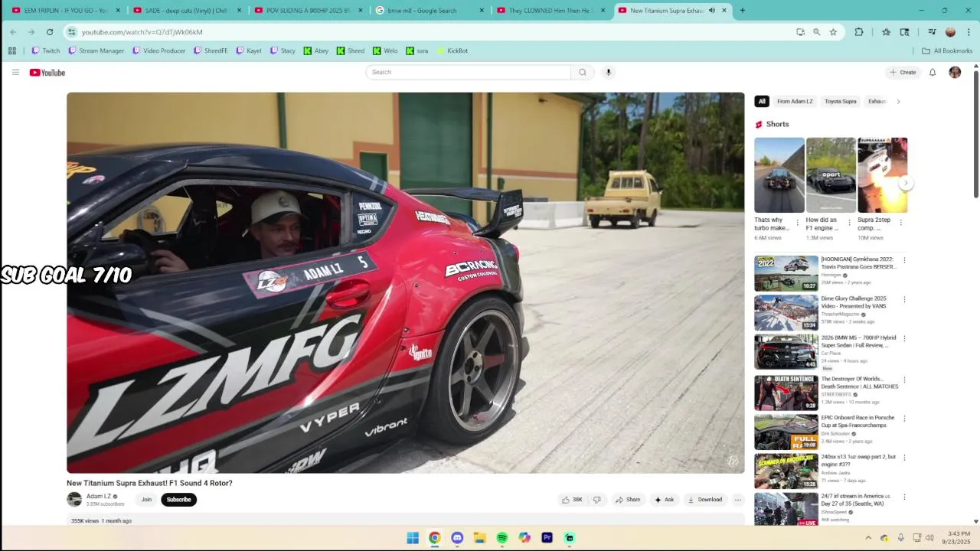Open more actions ellipsis below video
980x551 pixels.
pyautogui.click(x=738, y=500)
